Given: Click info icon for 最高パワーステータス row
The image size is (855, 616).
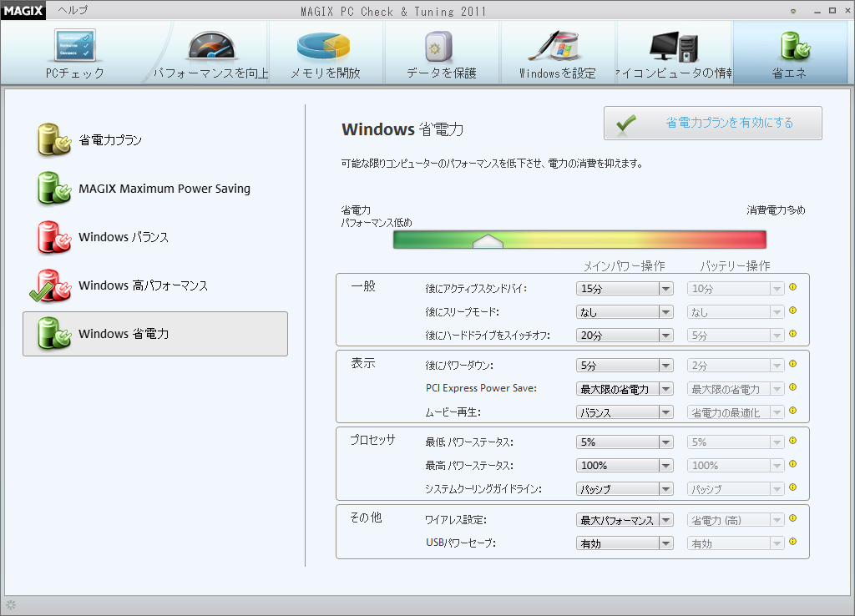Looking at the screenshot, I should (x=793, y=464).
